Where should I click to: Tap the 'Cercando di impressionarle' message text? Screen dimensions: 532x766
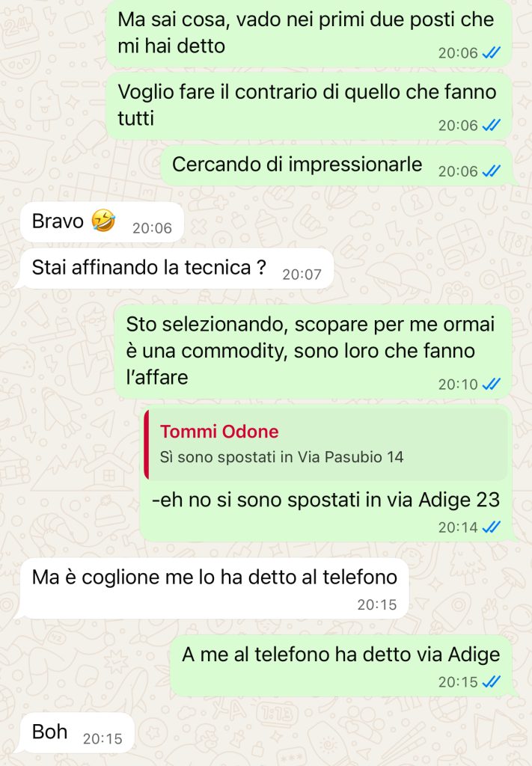pos(297,164)
